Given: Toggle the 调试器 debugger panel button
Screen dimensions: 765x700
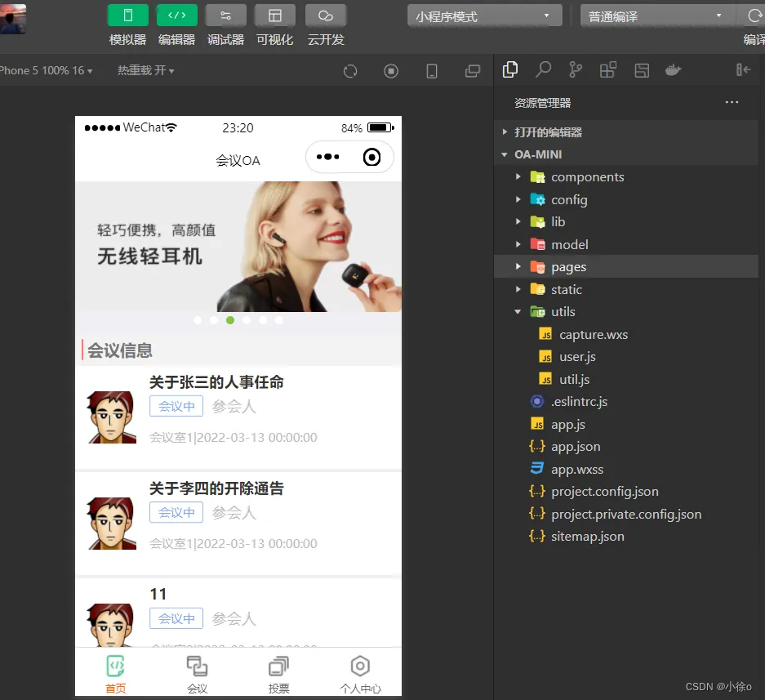Looking at the screenshot, I should tap(225, 16).
